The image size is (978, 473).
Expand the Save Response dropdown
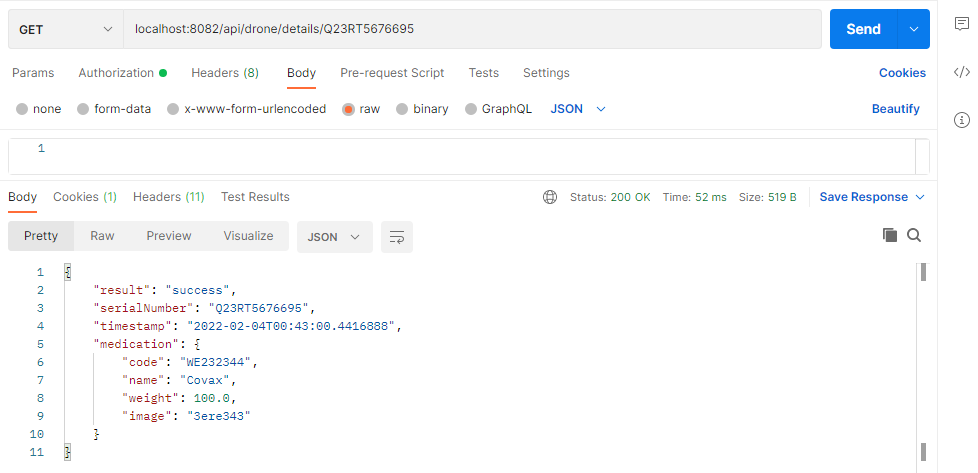(919, 197)
